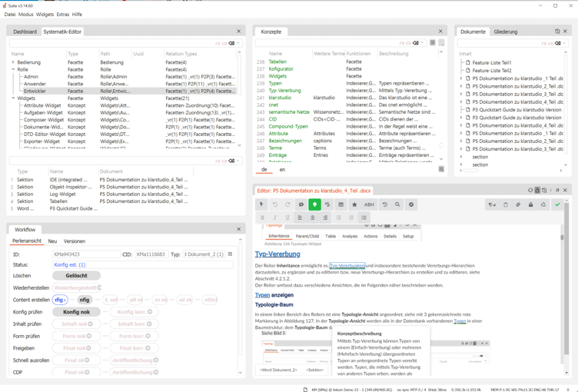Viewport: 578px width, 392px height.
Task: Open the magnifier search tool in editor
Action: (397, 204)
